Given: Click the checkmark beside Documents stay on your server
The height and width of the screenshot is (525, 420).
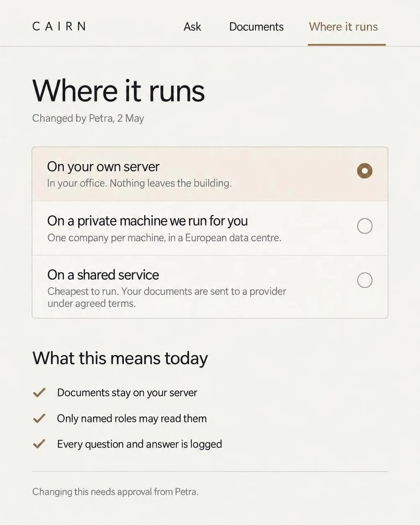Looking at the screenshot, I should (x=39, y=393).
